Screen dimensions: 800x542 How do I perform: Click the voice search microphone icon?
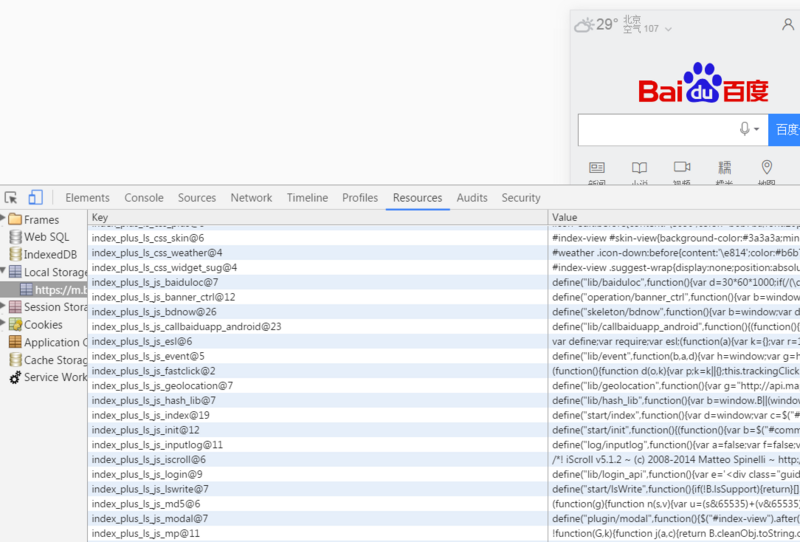[x=744, y=129]
